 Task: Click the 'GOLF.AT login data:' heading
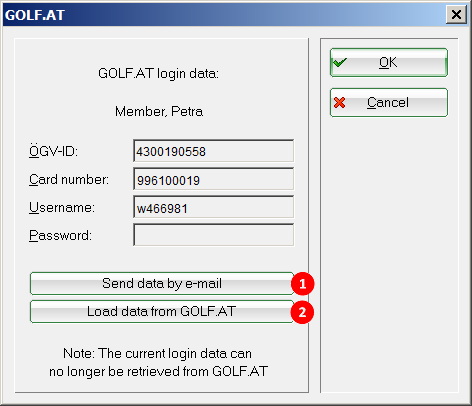pos(159,73)
